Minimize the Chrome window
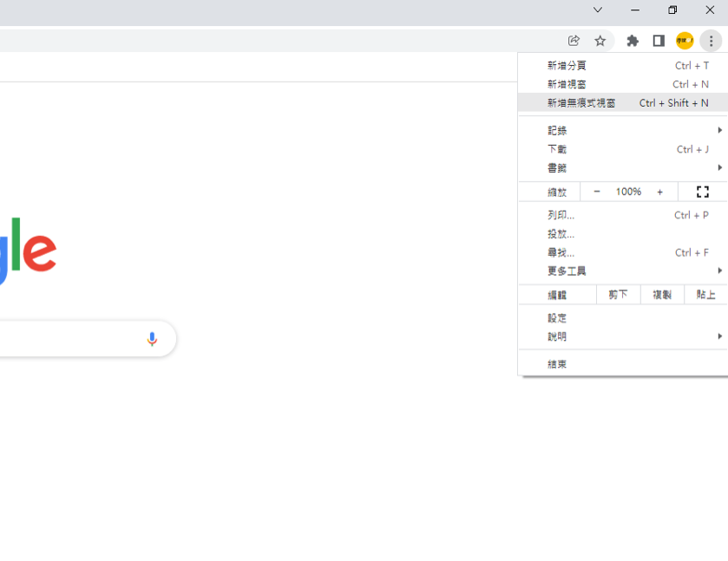The width and height of the screenshot is (728, 561). [x=635, y=10]
